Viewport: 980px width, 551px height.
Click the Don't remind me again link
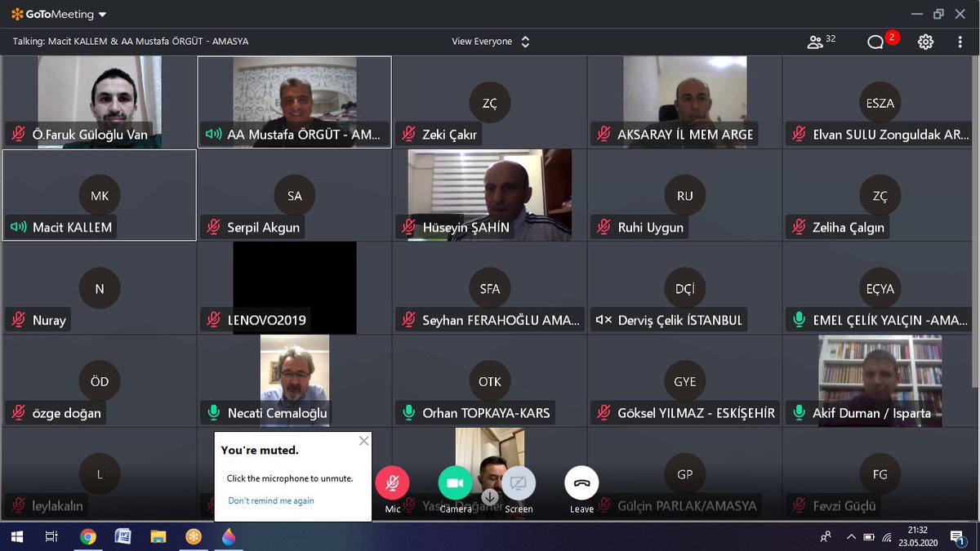[271, 500]
